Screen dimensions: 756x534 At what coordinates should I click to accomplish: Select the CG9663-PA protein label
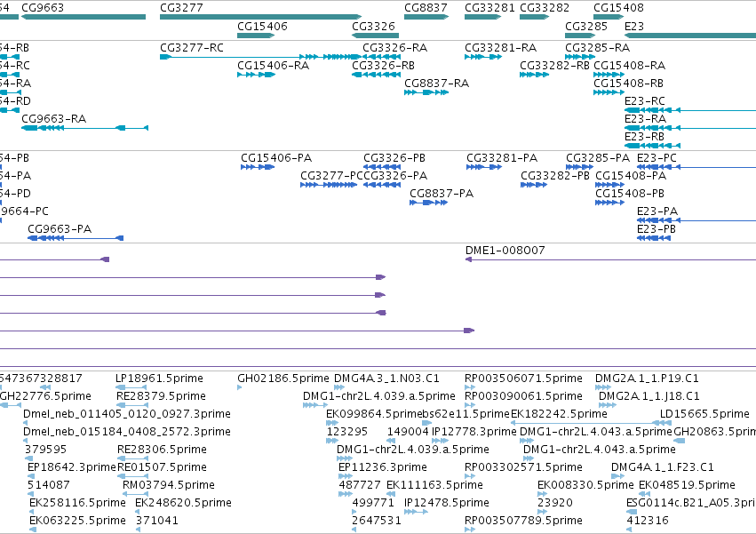(x=60, y=229)
